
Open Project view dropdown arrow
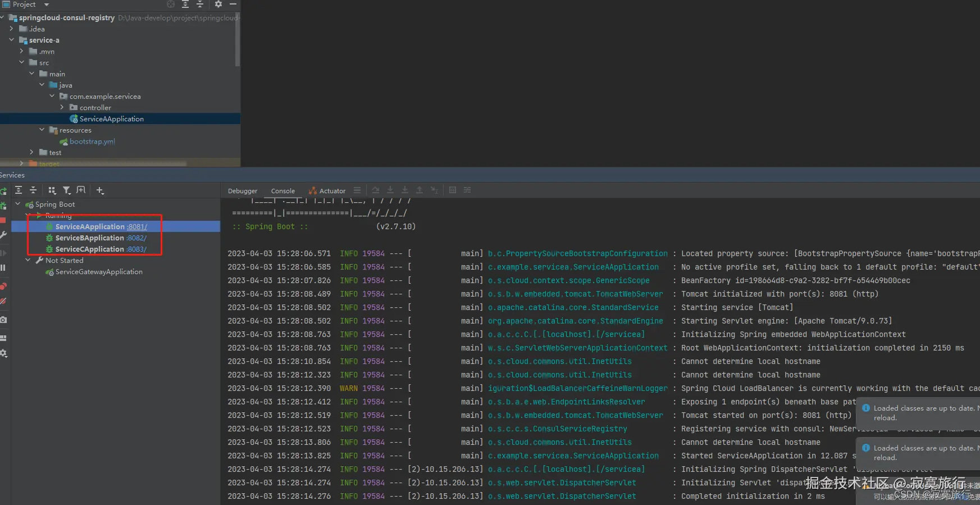47,4
